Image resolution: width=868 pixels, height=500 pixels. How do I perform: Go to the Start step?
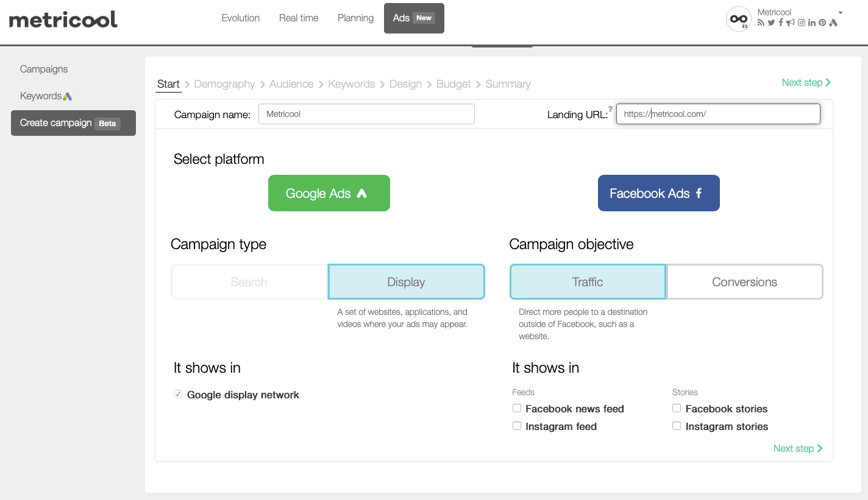click(168, 84)
